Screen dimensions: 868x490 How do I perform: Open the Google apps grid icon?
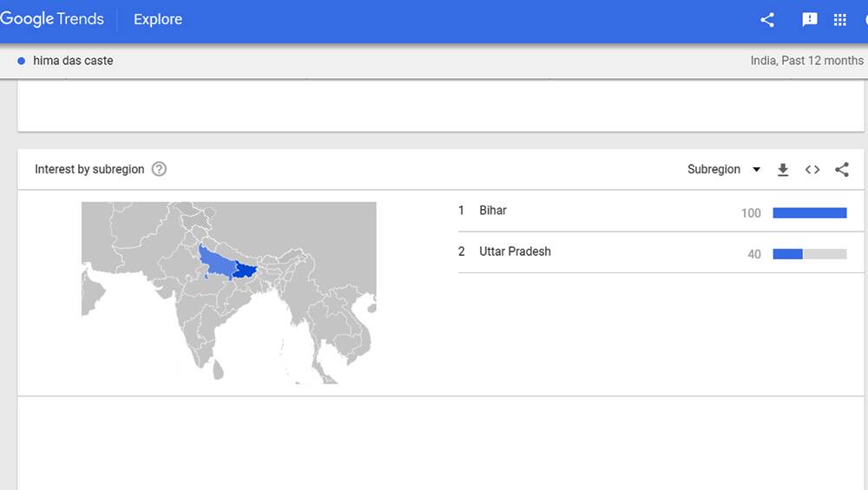pyautogui.click(x=839, y=20)
